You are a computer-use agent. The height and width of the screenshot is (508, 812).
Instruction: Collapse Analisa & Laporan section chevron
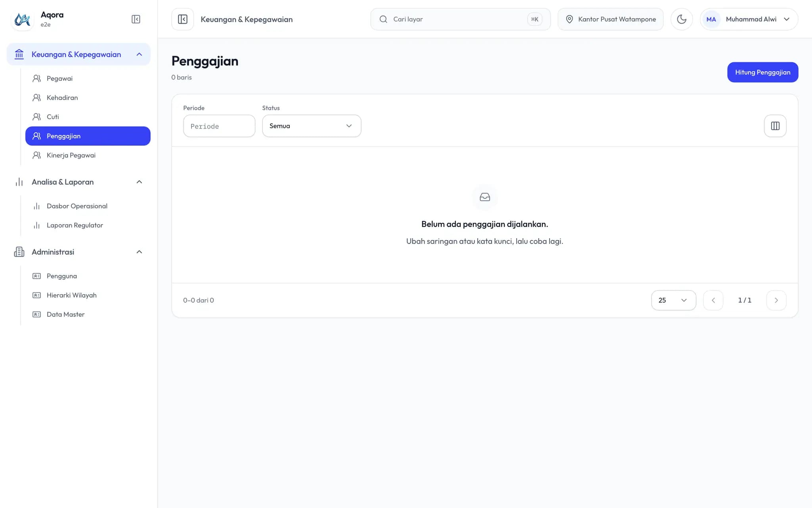coord(139,182)
